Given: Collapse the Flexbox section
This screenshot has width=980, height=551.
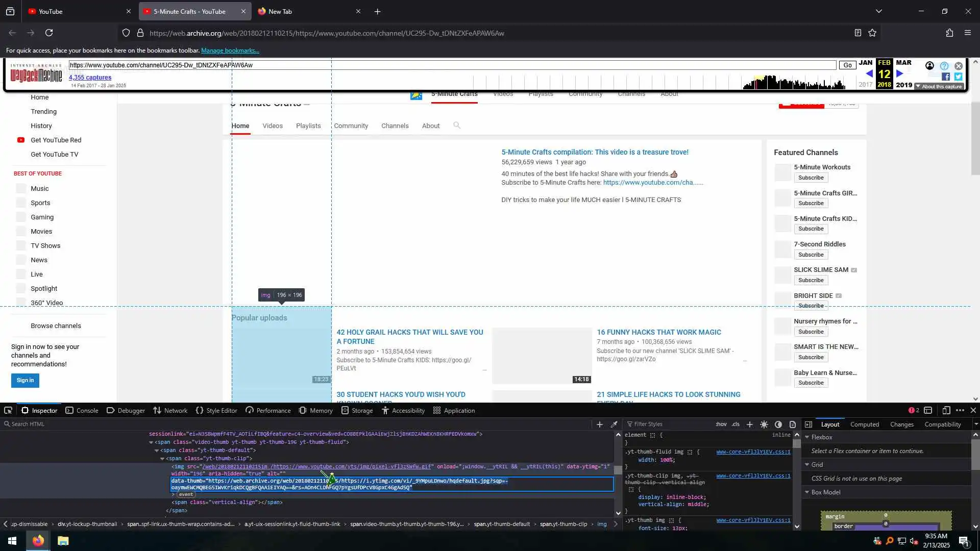Looking at the screenshot, I should tap(807, 437).
